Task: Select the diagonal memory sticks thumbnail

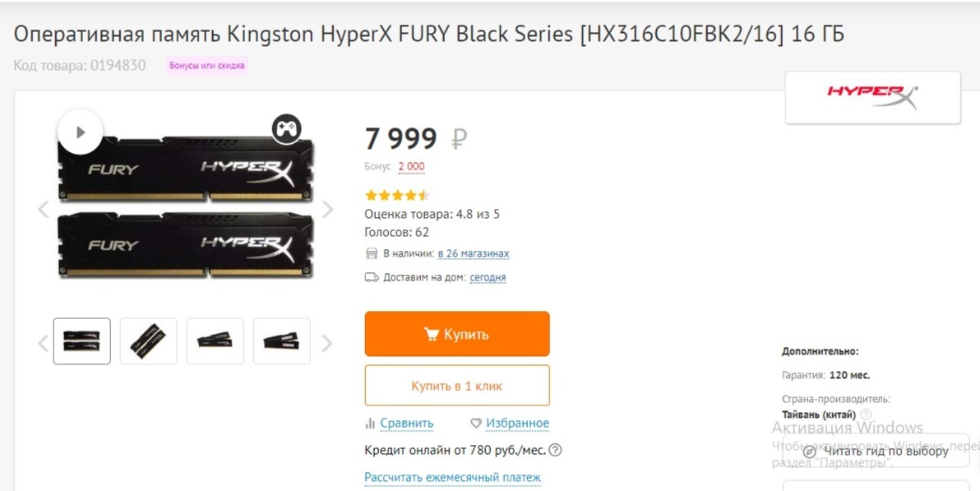Action: tap(149, 341)
